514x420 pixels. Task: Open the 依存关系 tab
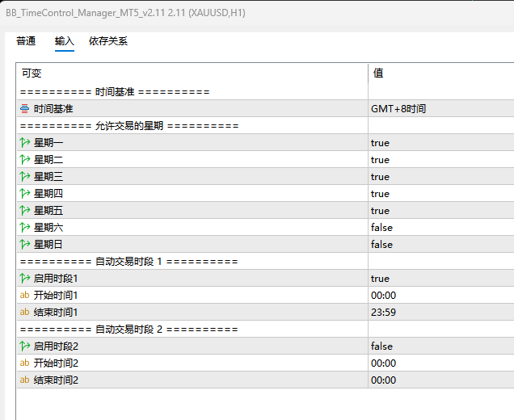108,41
